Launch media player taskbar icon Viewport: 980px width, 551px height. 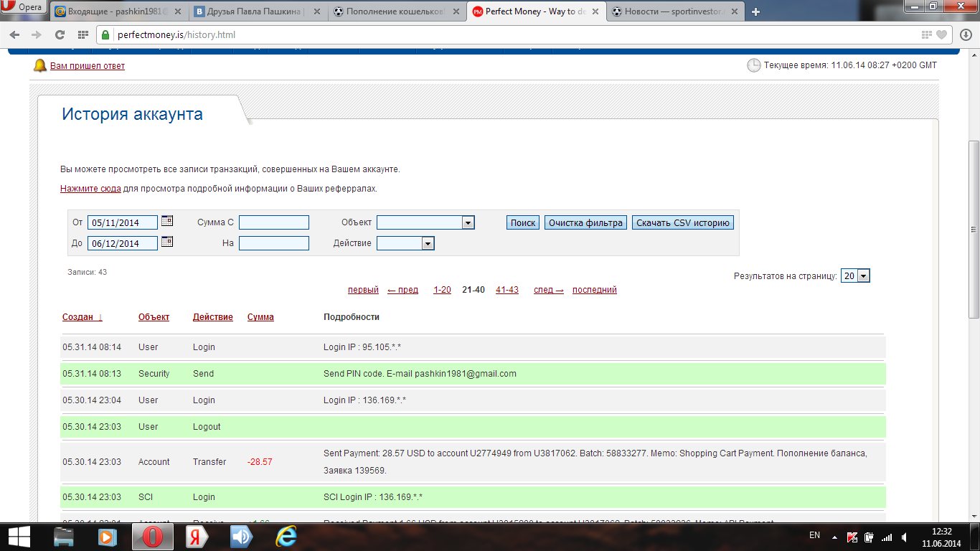point(107,536)
